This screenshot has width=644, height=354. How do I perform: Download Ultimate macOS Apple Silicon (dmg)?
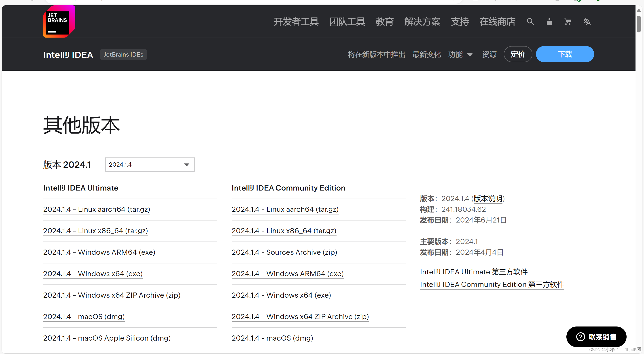coord(107,338)
